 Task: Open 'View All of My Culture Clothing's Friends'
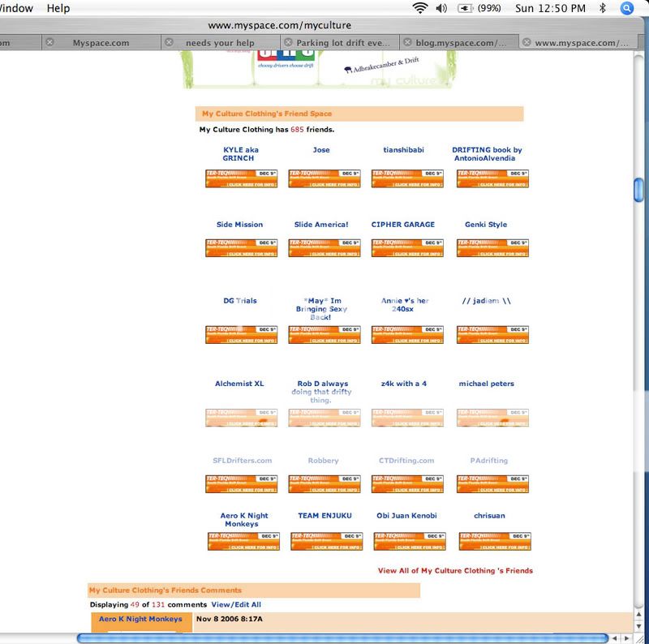[455, 570]
